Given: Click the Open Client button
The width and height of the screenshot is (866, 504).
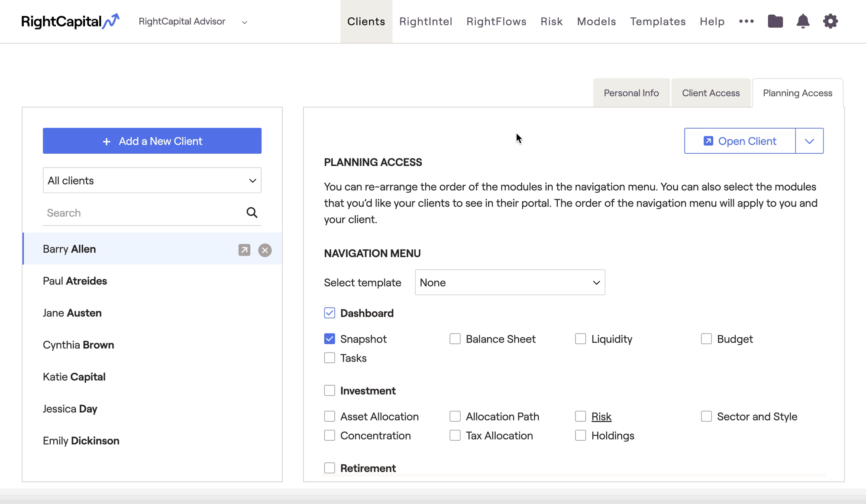Looking at the screenshot, I should (x=740, y=141).
